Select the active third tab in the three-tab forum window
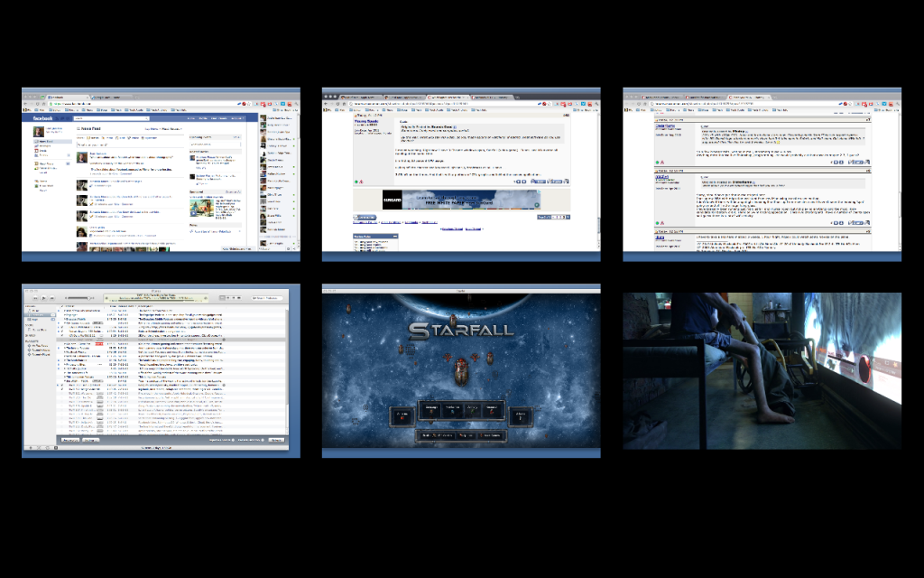The height and width of the screenshot is (578, 924). 750,98
